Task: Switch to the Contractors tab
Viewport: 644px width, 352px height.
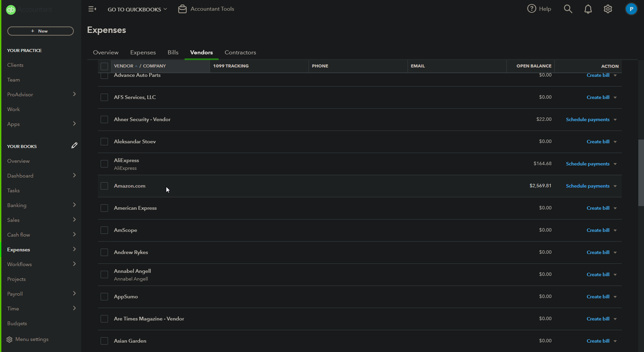Action: point(240,52)
